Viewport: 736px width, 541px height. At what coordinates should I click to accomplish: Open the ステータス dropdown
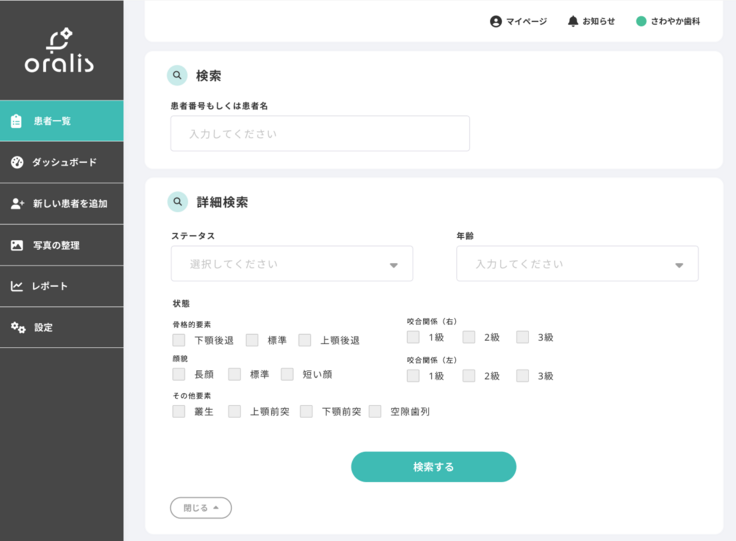coord(291,264)
